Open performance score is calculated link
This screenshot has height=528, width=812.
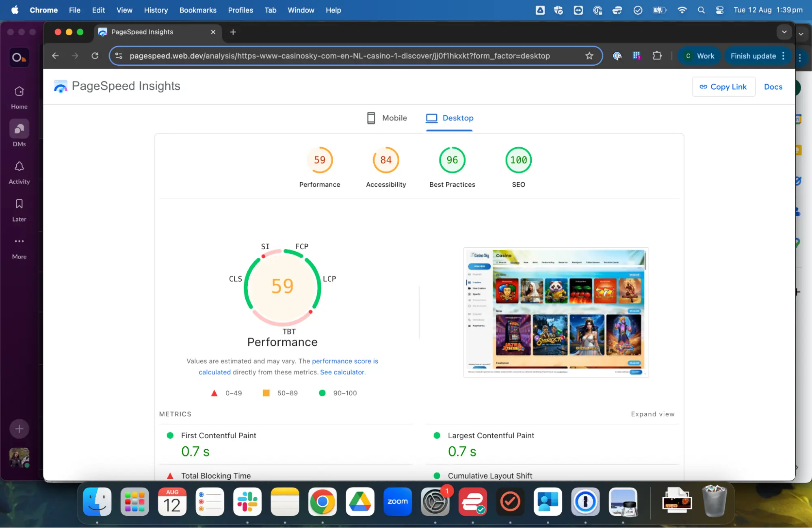(x=344, y=361)
